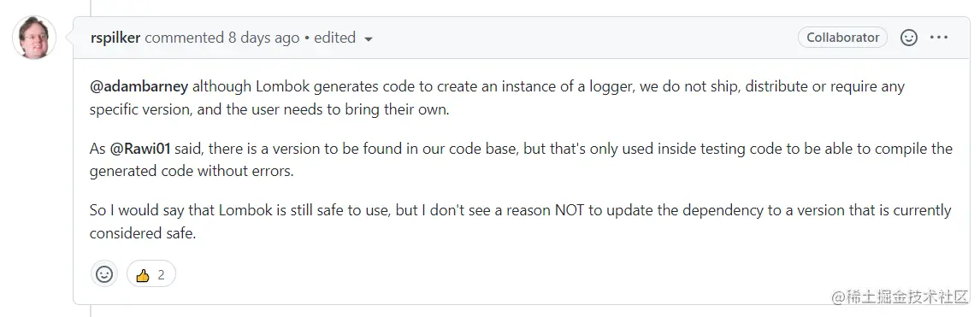
Task: Add a reaction using bottom smiley icon
Action: [x=104, y=274]
